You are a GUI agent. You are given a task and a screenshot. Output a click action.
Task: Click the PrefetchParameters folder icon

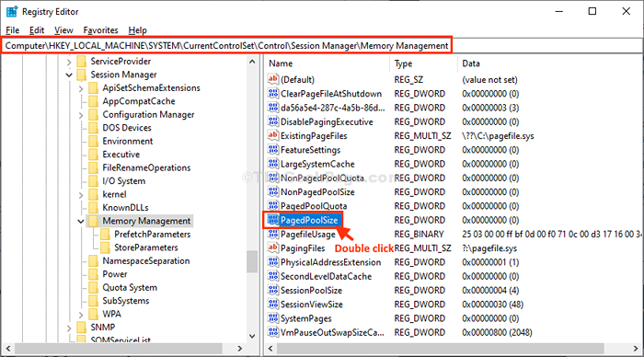point(106,234)
